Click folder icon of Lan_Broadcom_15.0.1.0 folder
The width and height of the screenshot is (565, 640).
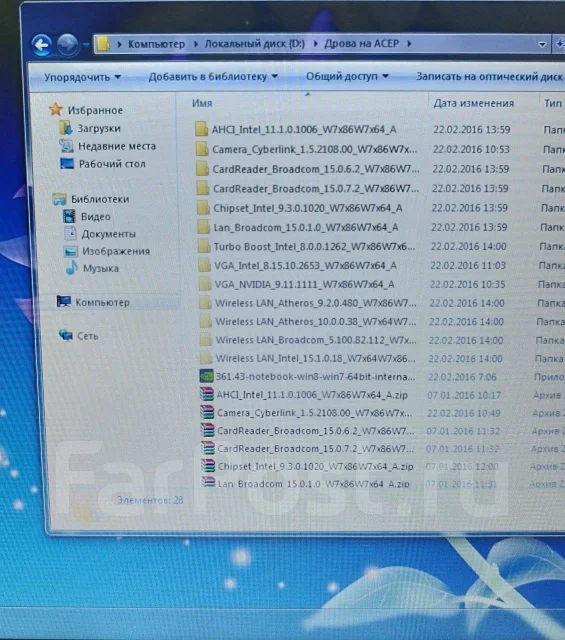204,227
